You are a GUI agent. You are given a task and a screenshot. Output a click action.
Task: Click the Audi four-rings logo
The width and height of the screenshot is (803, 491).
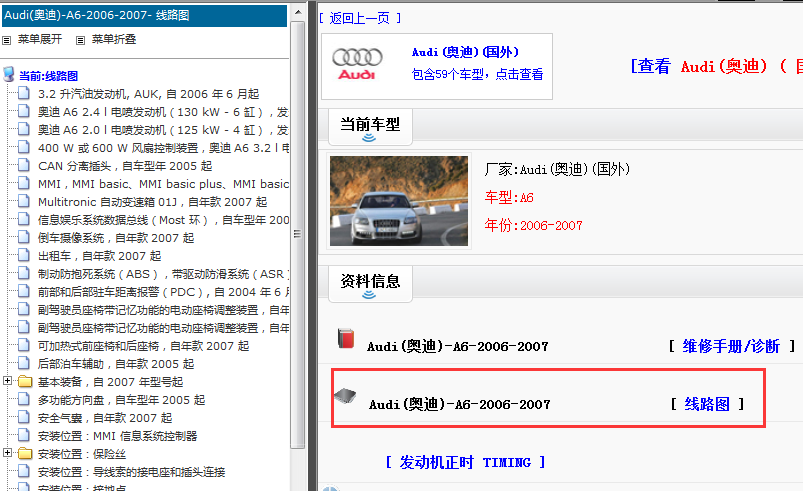coord(357,64)
